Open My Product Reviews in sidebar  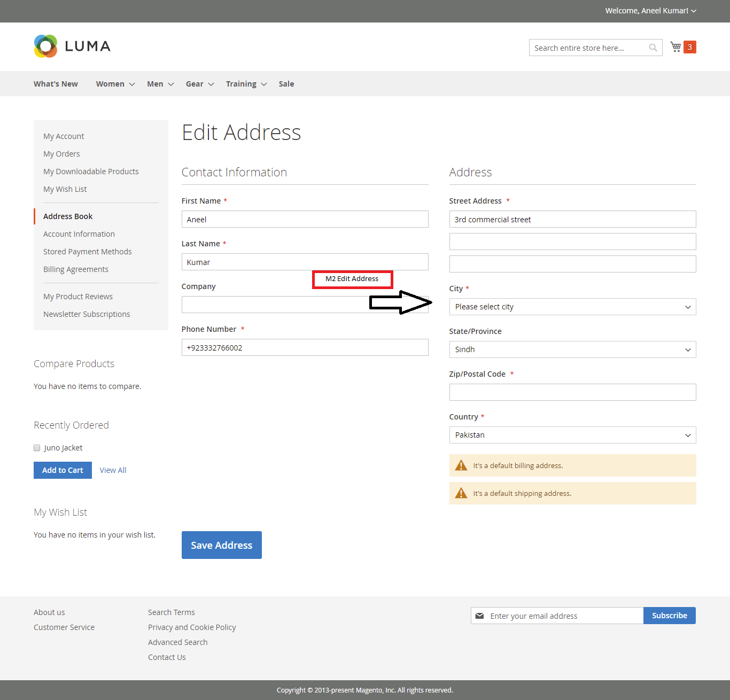pyautogui.click(x=78, y=297)
